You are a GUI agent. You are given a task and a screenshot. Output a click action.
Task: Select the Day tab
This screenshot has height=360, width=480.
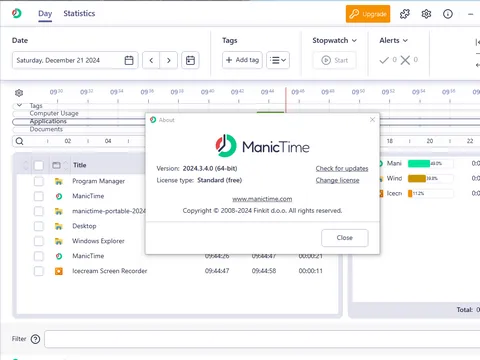45,14
